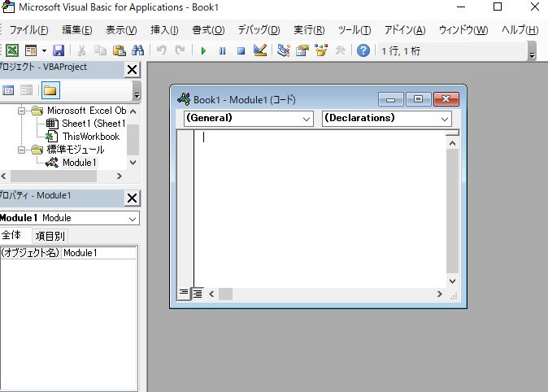Open Object Browser toolbar icon

pyautogui.click(x=321, y=50)
